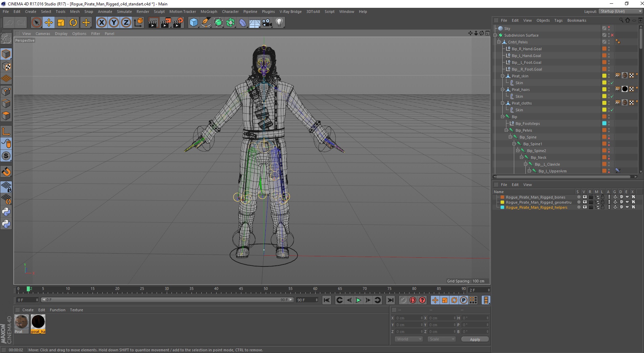Click yellow layer swatch of Pirat_hairs
The image size is (644, 353).
(x=604, y=89)
